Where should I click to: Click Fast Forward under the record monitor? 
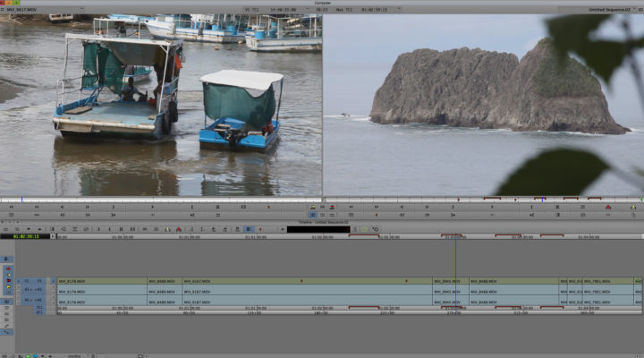coord(377,207)
